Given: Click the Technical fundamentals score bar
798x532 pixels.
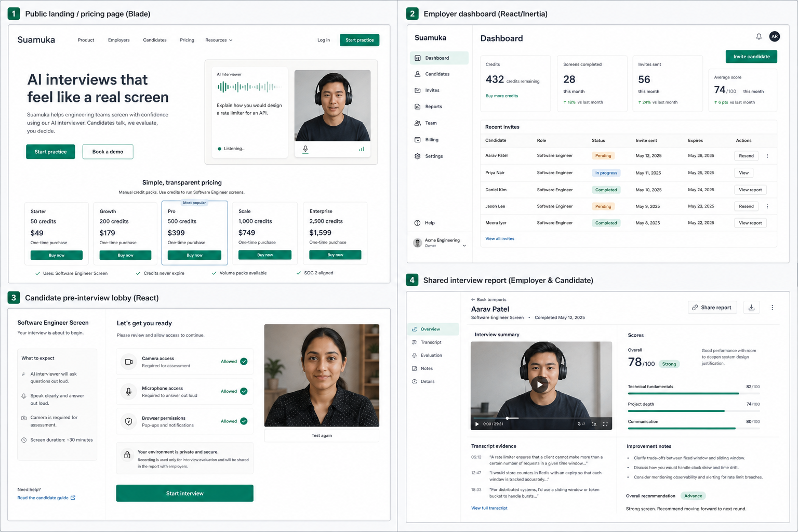Looking at the screenshot, I should click(x=693, y=393).
